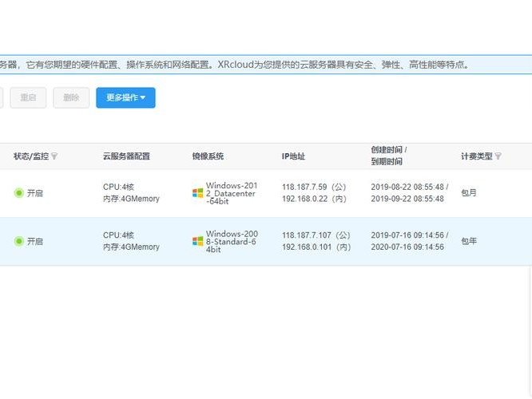This screenshot has height=399, width=532.
Task: Click the Windows logo next to Windows-2008-Standard
Action: tap(198, 241)
